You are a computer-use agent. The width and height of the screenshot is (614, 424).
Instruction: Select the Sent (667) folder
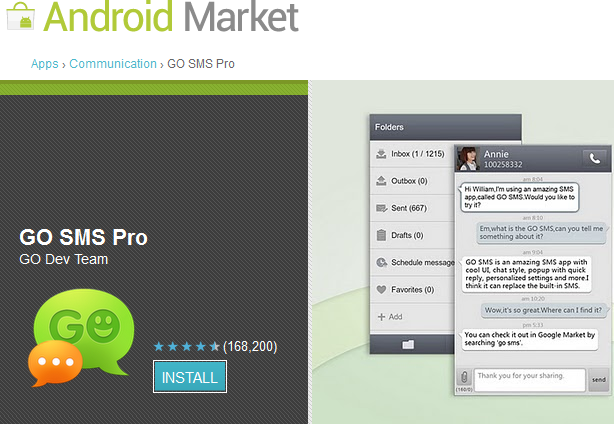click(x=412, y=208)
